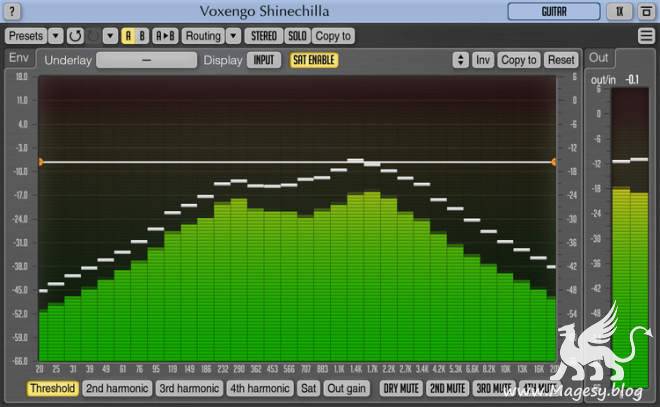Toggle the 3RD MUTE button

pos(494,388)
